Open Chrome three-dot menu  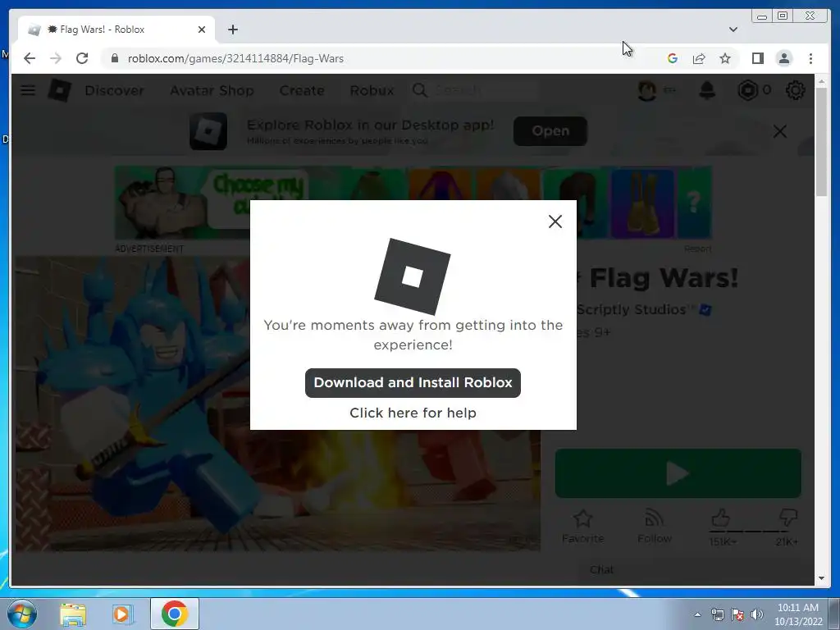[810, 58]
